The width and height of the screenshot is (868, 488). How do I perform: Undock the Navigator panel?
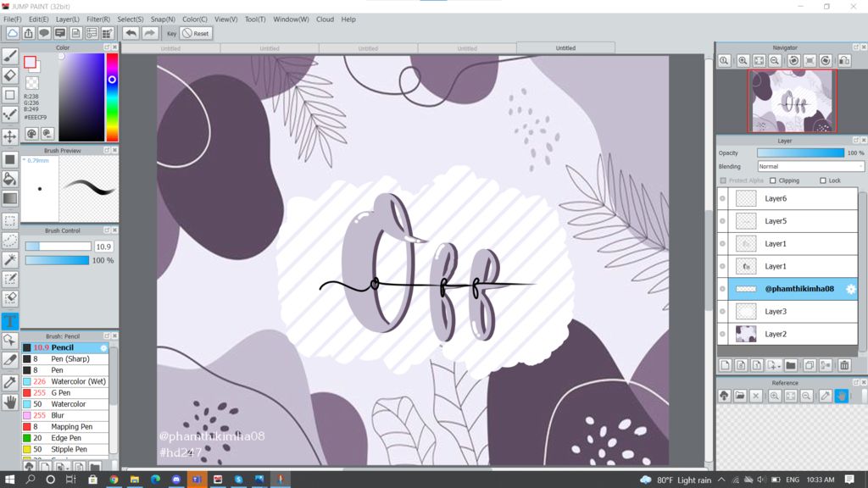coord(856,47)
